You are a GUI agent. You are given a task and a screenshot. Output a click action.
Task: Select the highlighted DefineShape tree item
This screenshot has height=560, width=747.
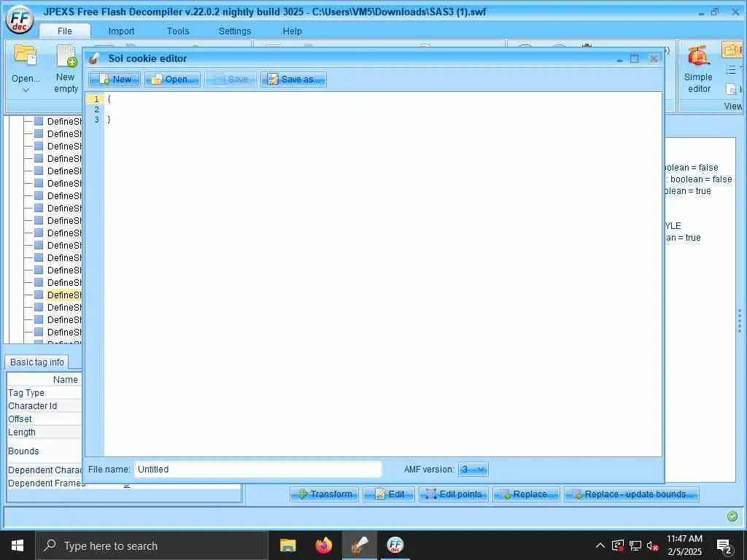[64, 295]
